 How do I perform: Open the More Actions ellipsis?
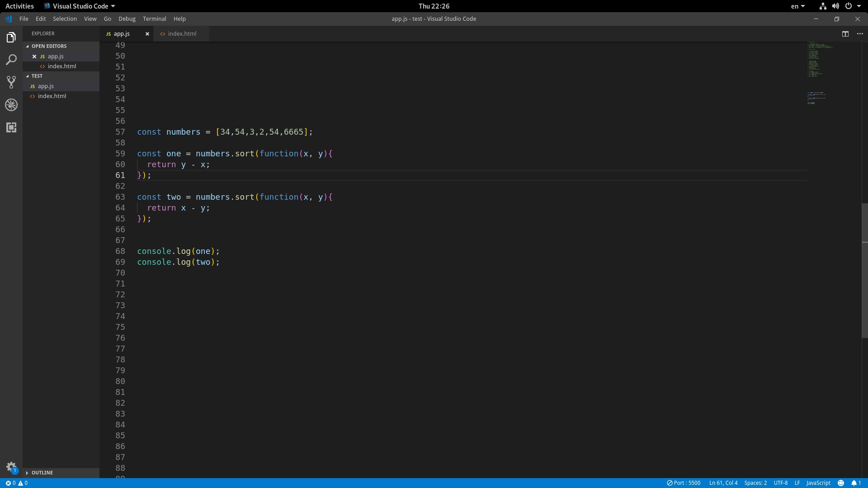pyautogui.click(x=860, y=34)
